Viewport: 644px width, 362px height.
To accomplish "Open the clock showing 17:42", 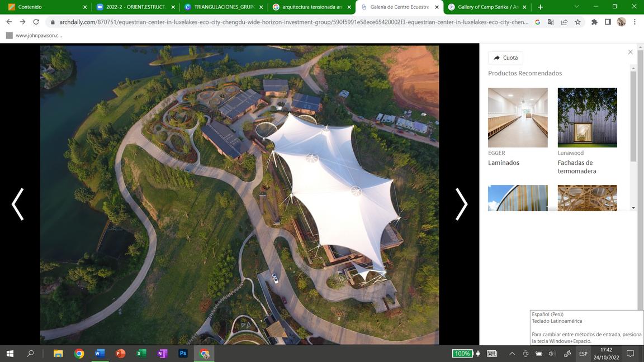I will click(x=606, y=354).
